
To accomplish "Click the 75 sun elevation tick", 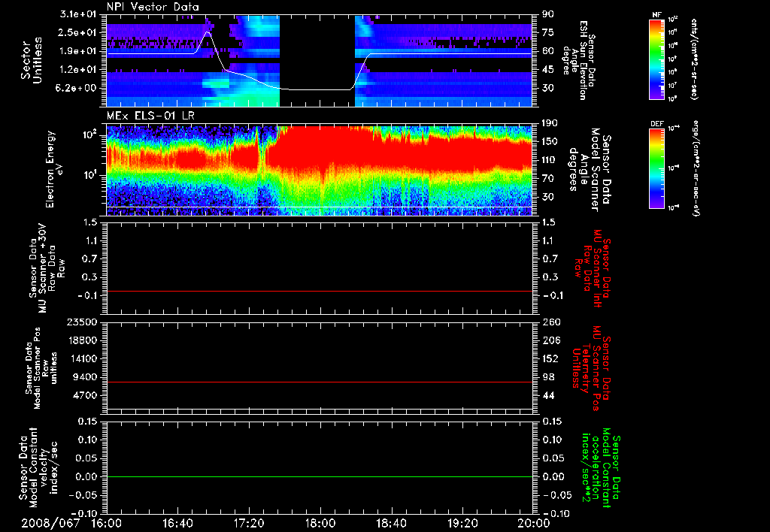I will pyautogui.click(x=547, y=32).
